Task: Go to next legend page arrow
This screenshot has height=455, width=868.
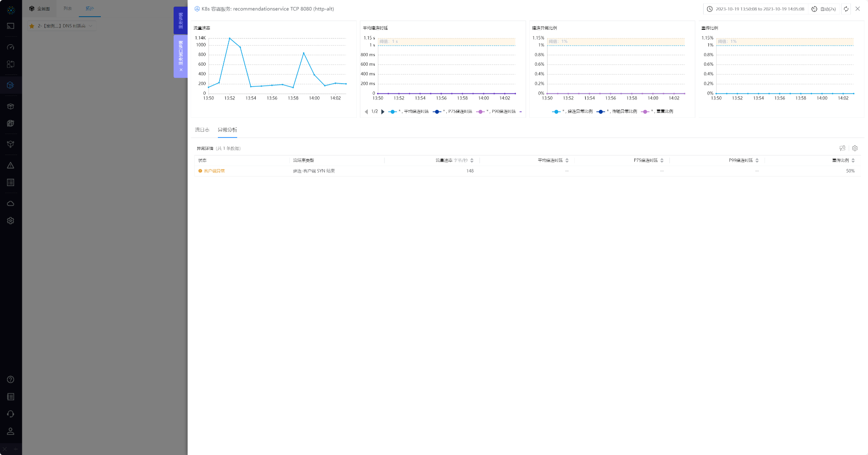Action: (x=383, y=112)
